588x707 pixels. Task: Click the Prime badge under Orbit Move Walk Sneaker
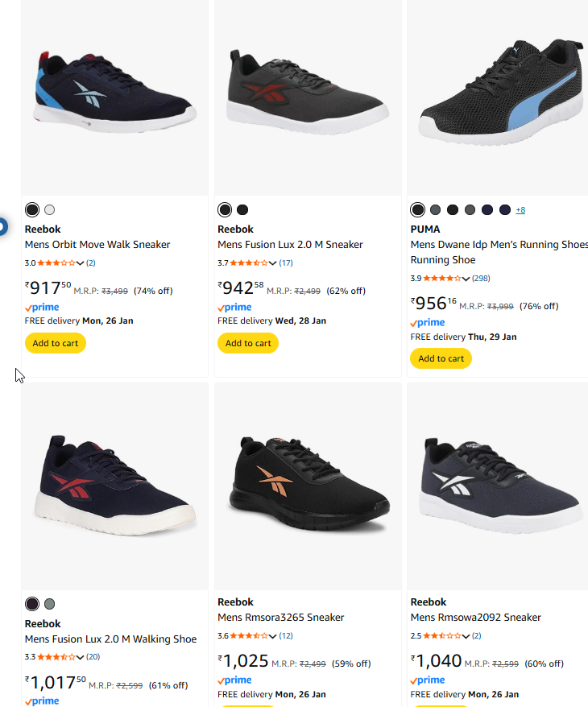[x=42, y=308]
